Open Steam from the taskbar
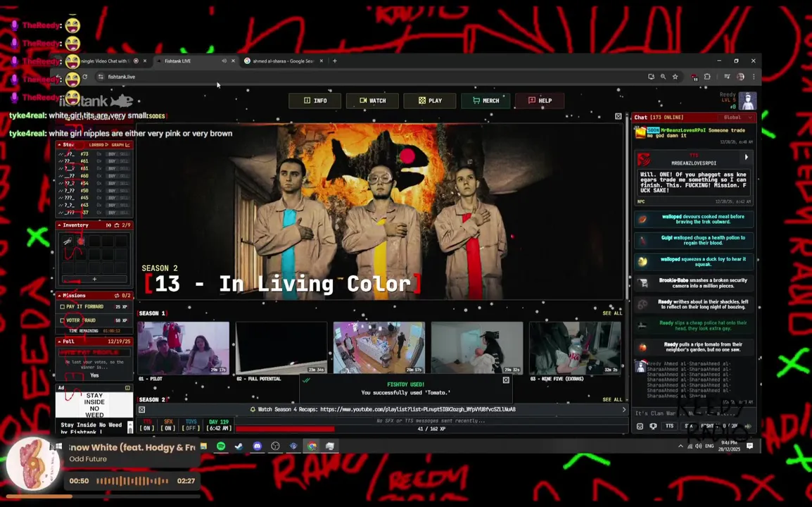Screen dimensions: 812x507 tap(239, 446)
